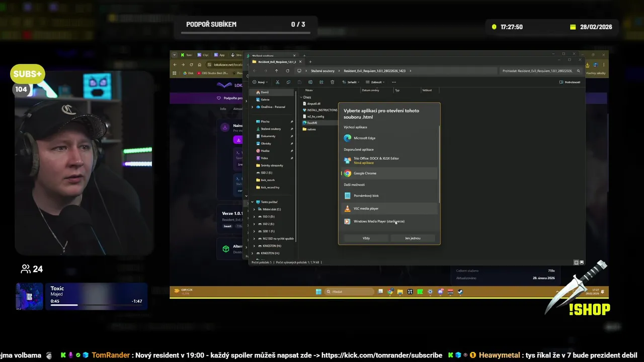Open the Nový dropdown in Explorer

pos(260,82)
